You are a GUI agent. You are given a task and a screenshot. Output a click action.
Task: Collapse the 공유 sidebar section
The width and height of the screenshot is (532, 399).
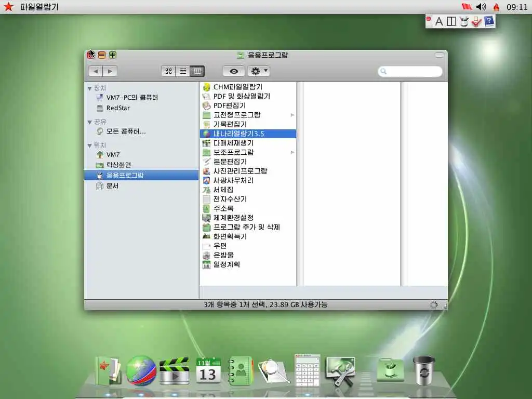pos(89,122)
